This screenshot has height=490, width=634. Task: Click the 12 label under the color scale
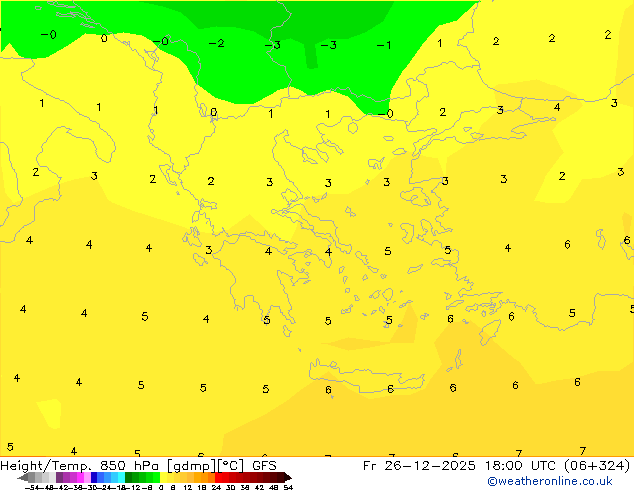coord(188,488)
